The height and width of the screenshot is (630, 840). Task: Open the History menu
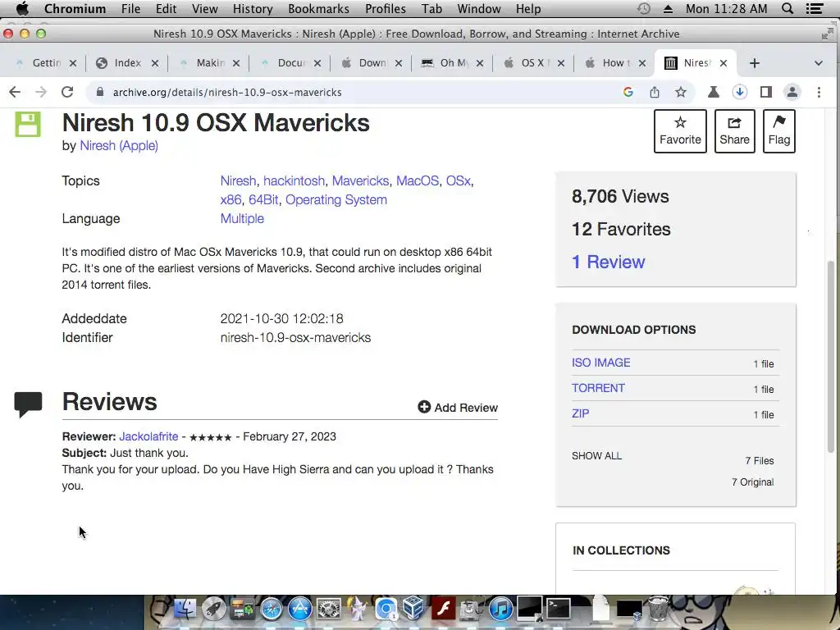(x=253, y=8)
